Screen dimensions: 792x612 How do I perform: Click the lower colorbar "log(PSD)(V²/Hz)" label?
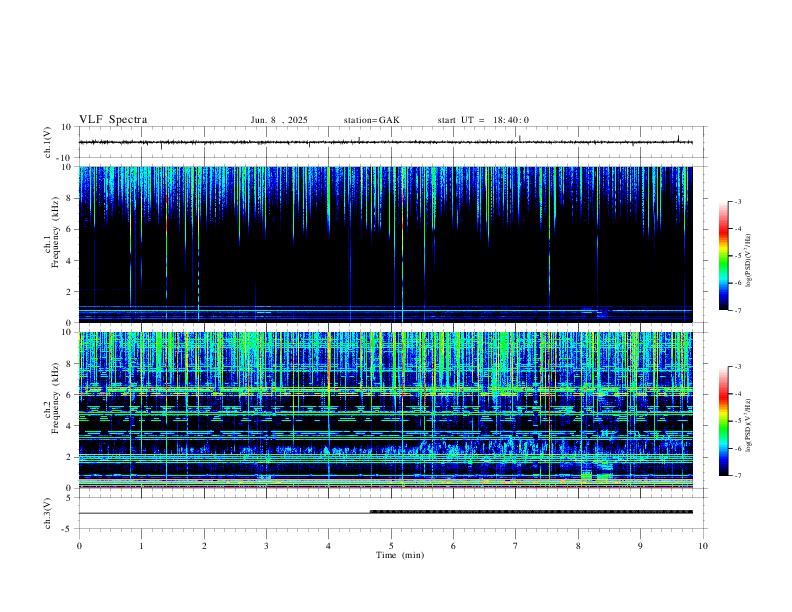point(749,425)
